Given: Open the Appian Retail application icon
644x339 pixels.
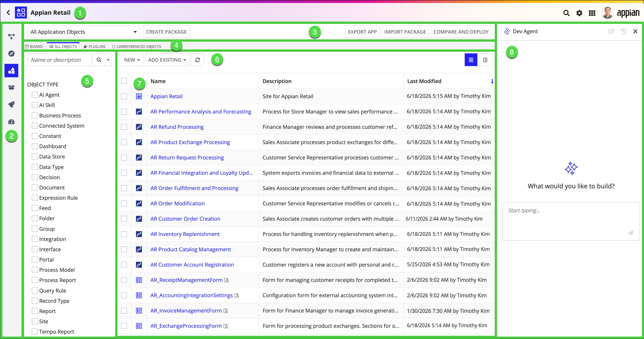Looking at the screenshot, I should click(x=21, y=13).
